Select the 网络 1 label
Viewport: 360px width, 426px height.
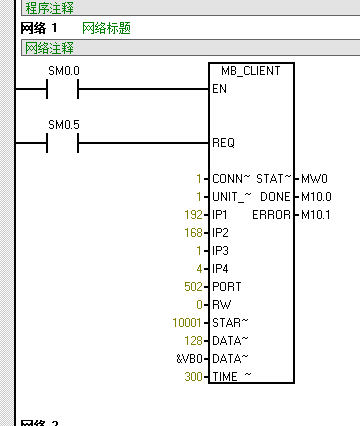pyautogui.click(x=39, y=28)
